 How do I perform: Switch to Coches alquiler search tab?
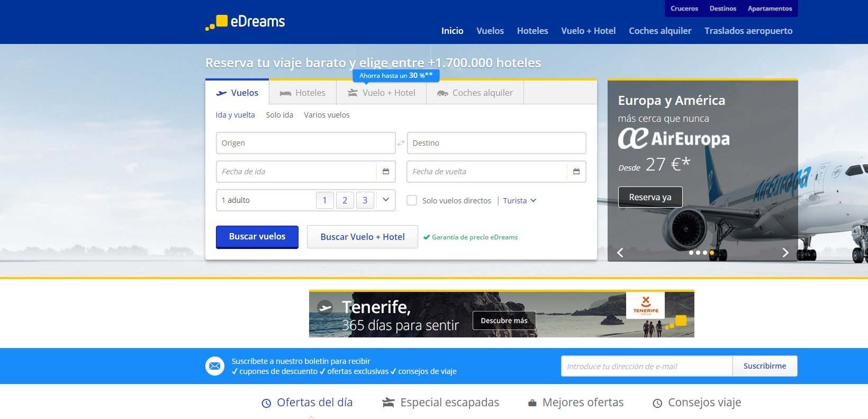pyautogui.click(x=475, y=93)
